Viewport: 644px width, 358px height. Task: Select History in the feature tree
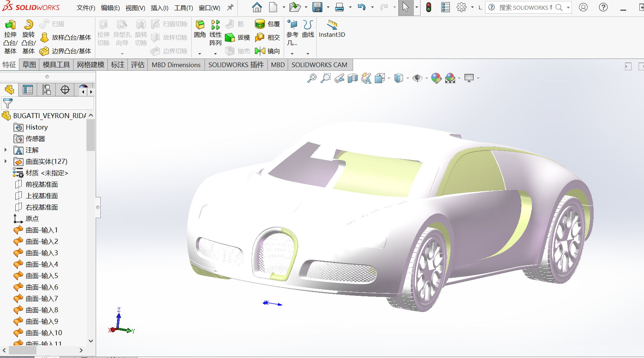(37, 127)
